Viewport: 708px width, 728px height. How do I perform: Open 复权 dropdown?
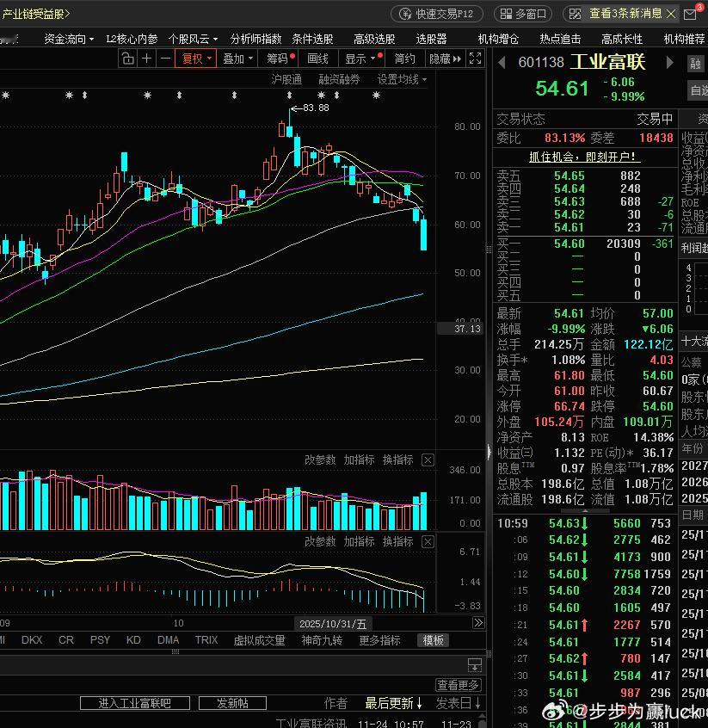(x=196, y=59)
